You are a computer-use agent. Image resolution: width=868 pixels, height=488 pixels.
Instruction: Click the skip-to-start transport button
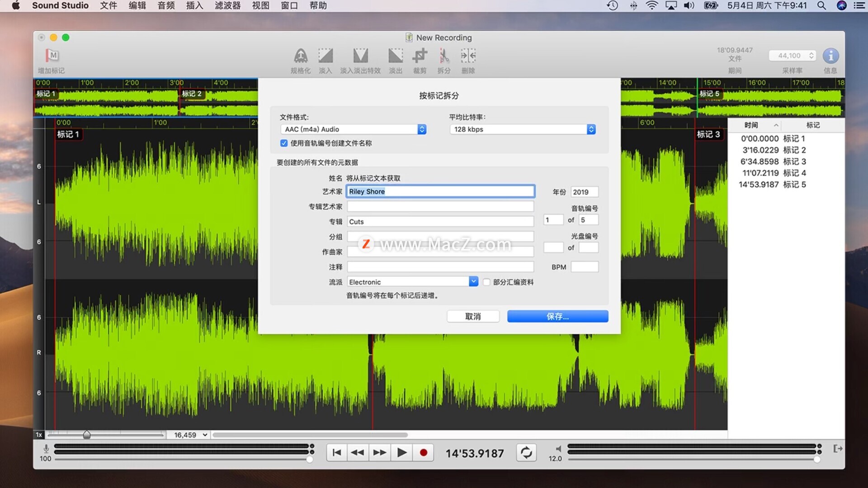pos(337,453)
